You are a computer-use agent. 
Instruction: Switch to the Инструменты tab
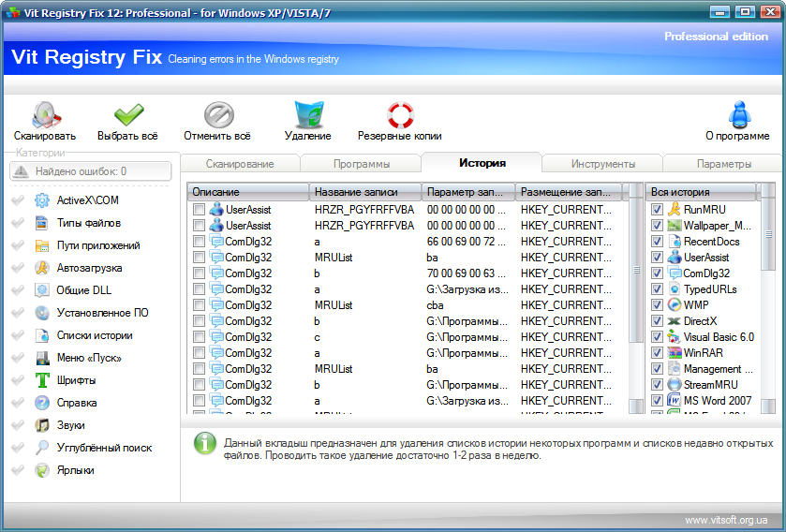[x=602, y=164]
